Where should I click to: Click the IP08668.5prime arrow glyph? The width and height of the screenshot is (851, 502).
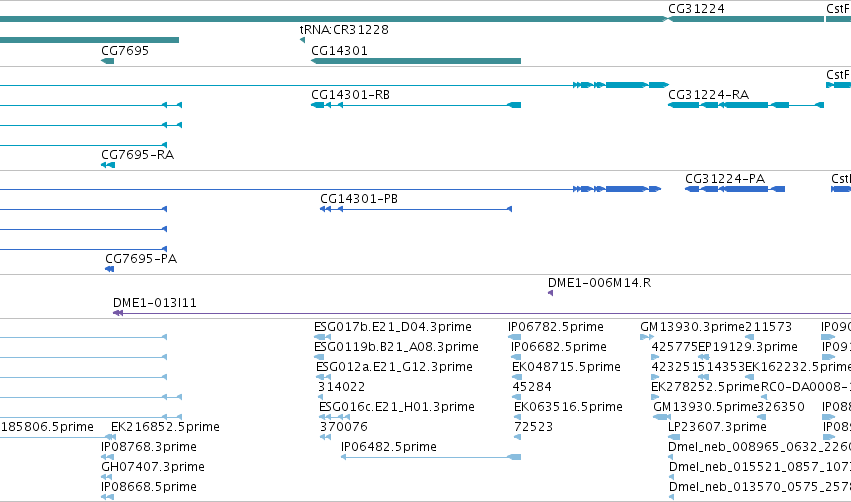pos(107,497)
